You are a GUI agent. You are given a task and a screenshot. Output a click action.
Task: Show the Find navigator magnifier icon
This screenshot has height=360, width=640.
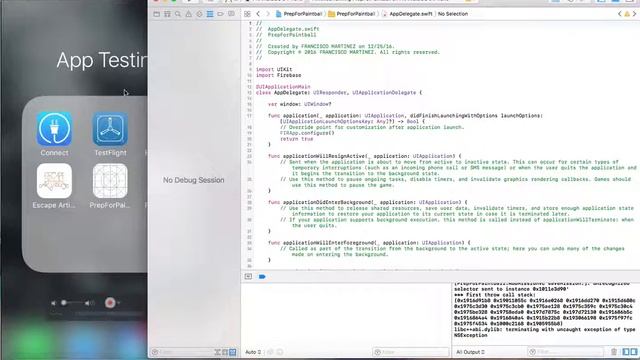pyautogui.click(x=178, y=14)
